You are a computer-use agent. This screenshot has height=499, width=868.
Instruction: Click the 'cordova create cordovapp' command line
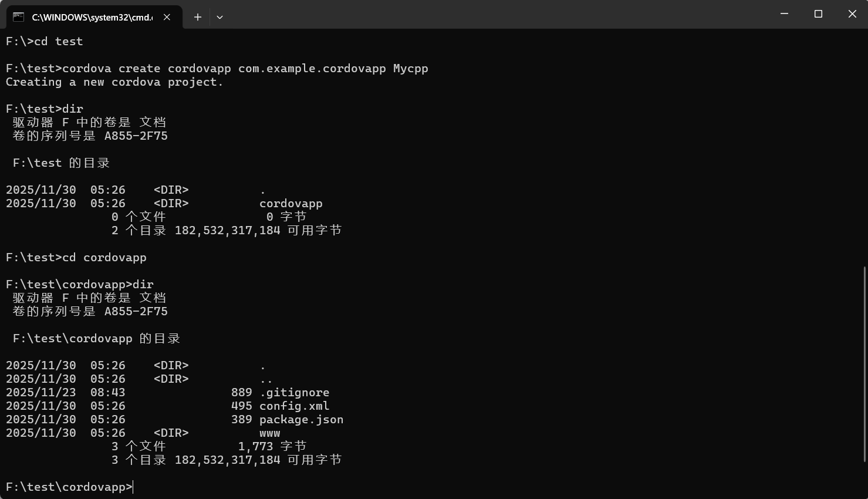click(x=217, y=68)
